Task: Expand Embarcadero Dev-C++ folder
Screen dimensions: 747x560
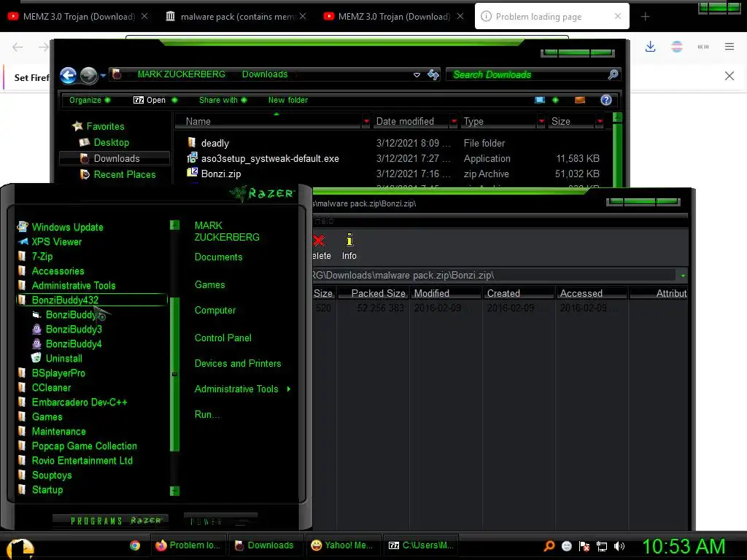Action: pos(79,402)
